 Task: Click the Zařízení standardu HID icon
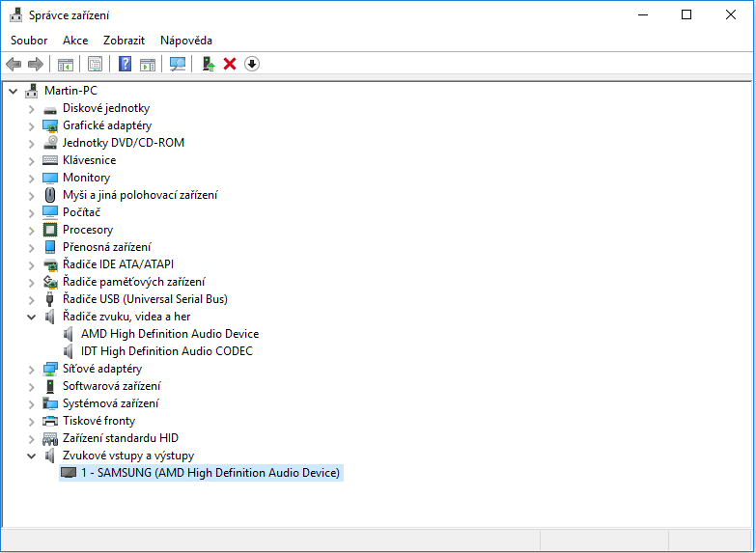49,438
